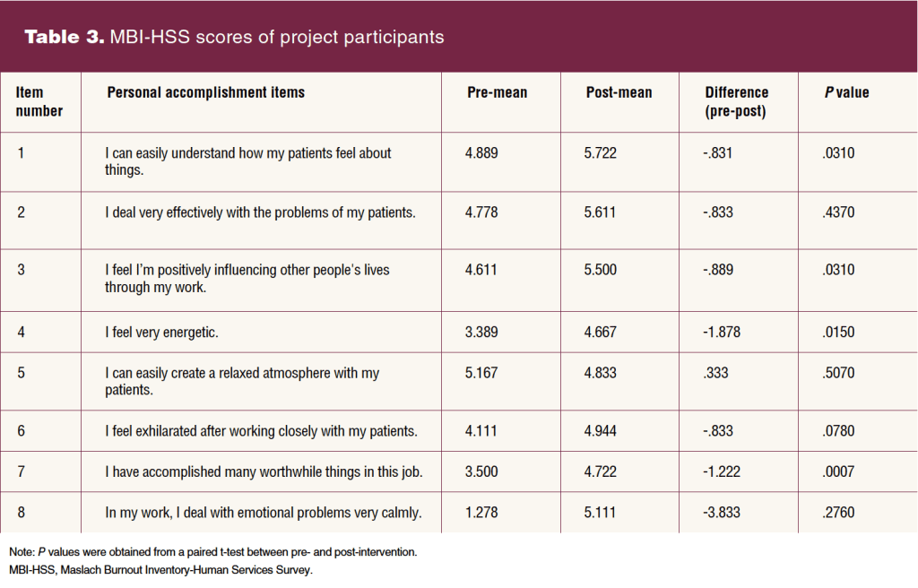Select the item about positively influencing people's lives

pos(247,279)
